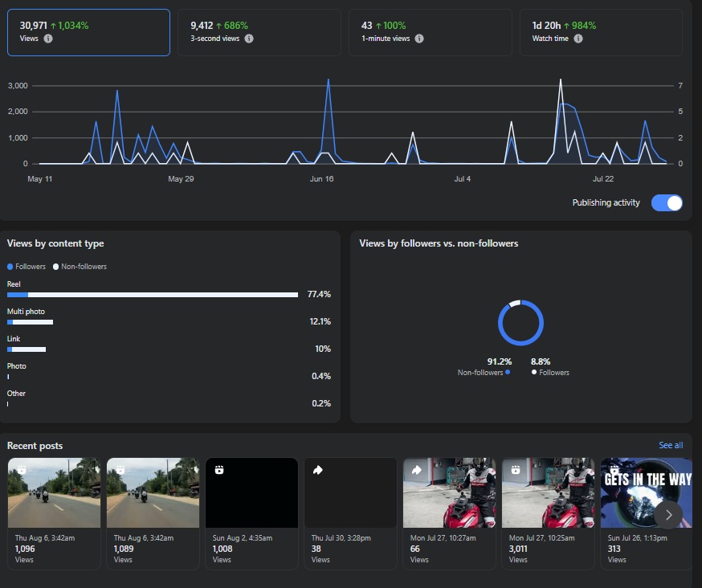Click the followers vs non-followers donut chart
This screenshot has width=702, height=588.
click(x=520, y=323)
